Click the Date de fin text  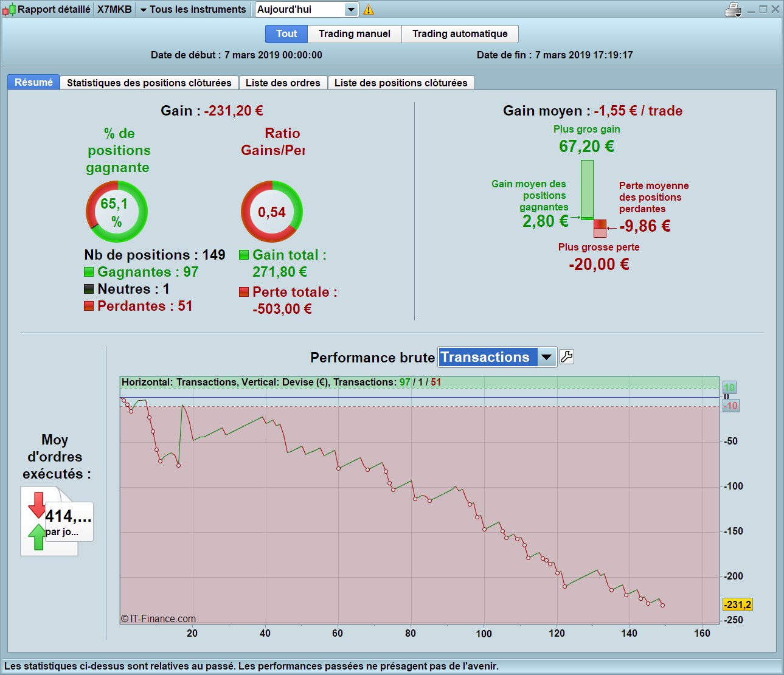pos(555,55)
